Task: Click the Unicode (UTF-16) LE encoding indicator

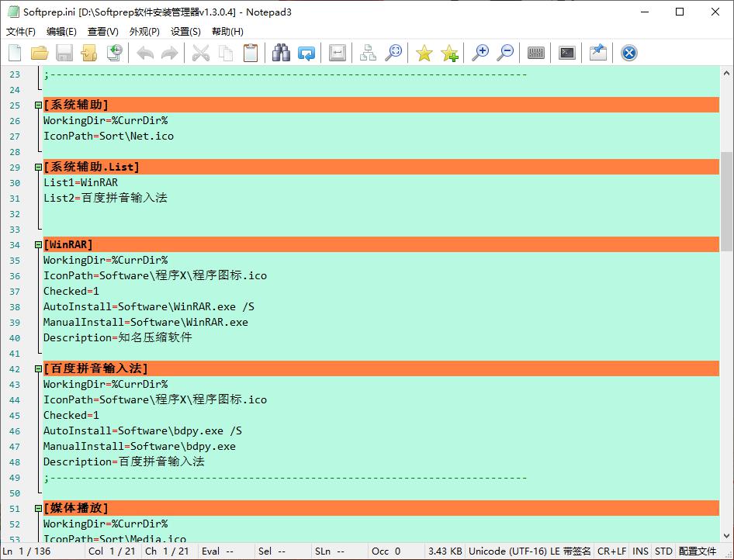Action: click(x=529, y=551)
